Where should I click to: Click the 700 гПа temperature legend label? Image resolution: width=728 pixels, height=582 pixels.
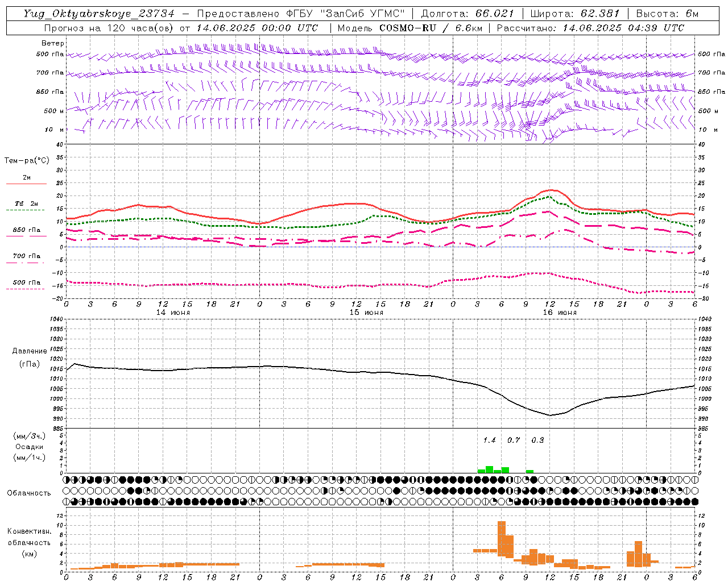click(x=27, y=256)
